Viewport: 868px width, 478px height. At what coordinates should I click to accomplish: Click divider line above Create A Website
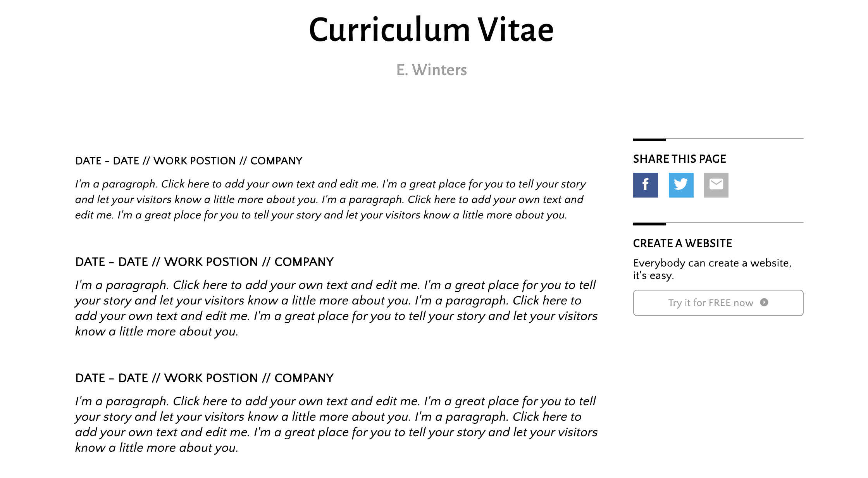click(718, 224)
